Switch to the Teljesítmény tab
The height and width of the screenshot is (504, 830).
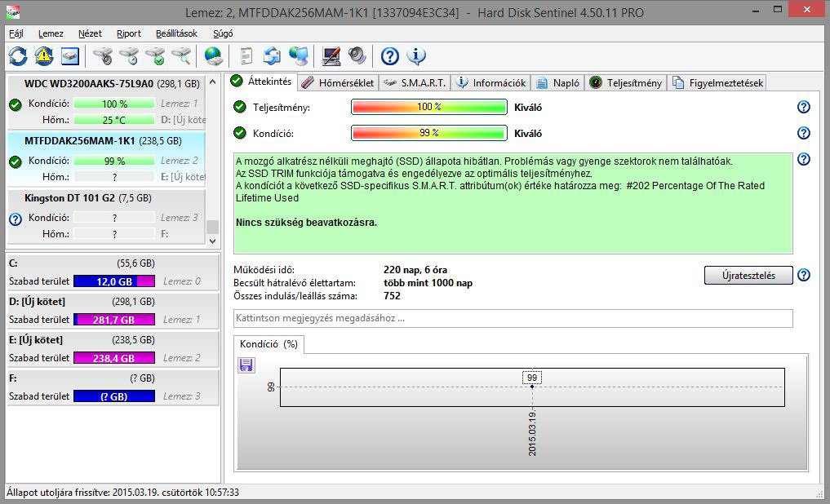pos(626,83)
